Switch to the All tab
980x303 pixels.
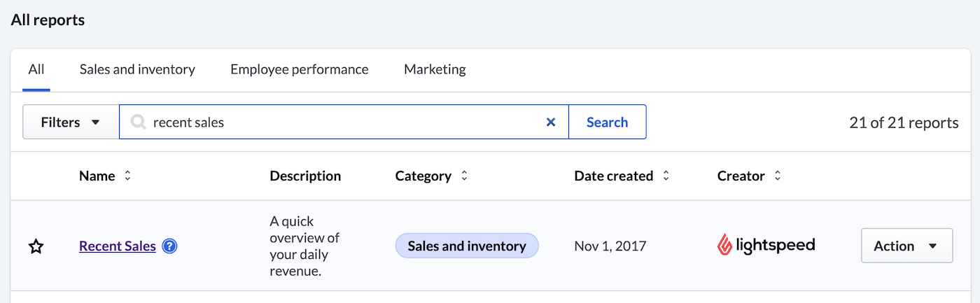(36, 69)
